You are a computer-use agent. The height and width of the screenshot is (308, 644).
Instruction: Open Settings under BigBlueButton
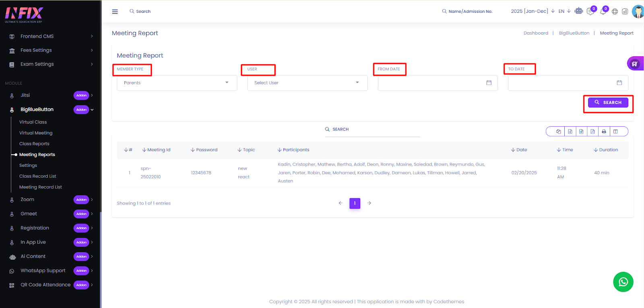28,165
